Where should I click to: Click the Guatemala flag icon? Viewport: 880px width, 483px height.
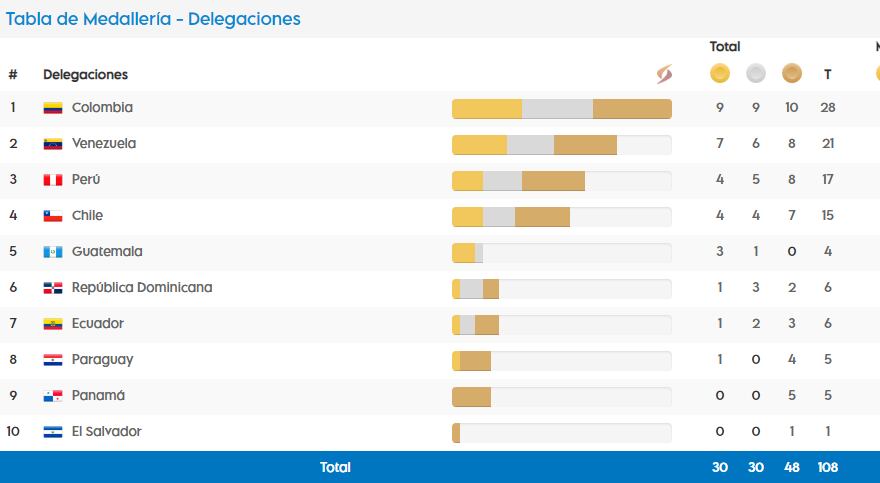click(x=53, y=252)
